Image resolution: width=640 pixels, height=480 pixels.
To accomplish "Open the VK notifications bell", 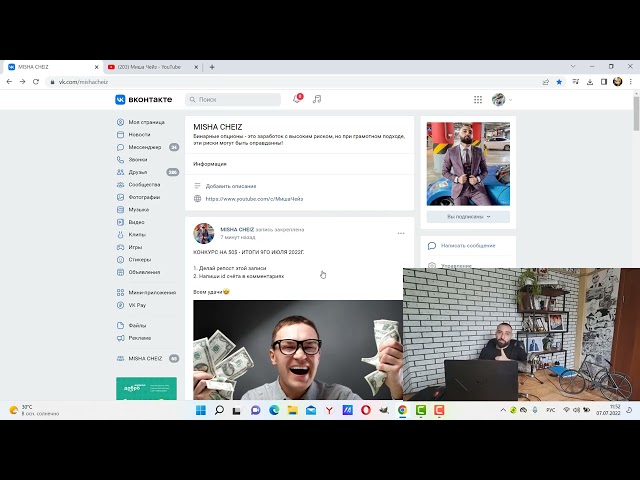I will coord(296,99).
